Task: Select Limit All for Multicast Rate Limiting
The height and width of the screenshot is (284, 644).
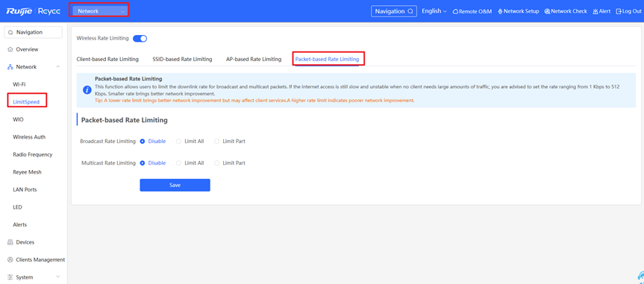Action: [178, 163]
